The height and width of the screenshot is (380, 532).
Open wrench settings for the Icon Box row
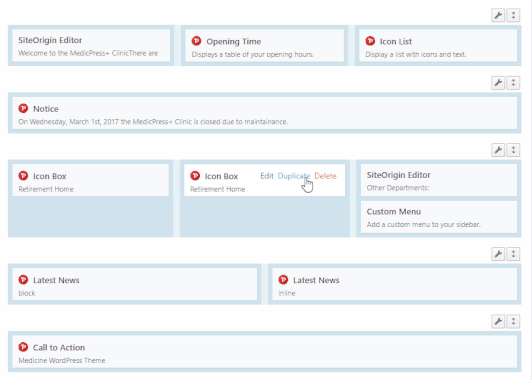tap(498, 150)
